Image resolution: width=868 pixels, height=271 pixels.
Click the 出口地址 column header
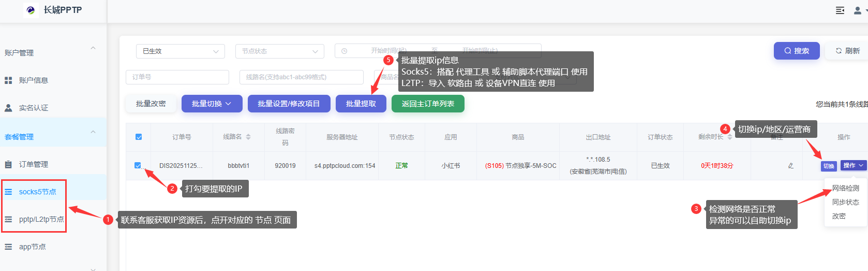598,137
